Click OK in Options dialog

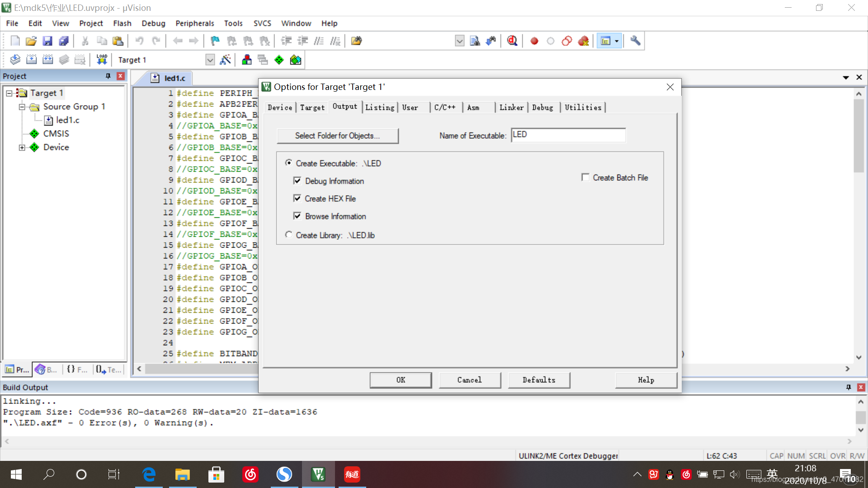(401, 380)
